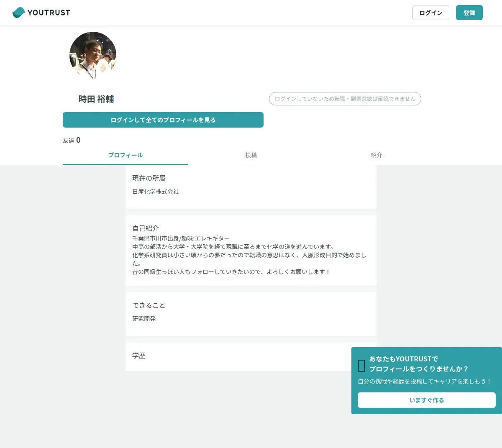Click the line starting 中高の部活から大学

pyautogui.click(x=233, y=247)
